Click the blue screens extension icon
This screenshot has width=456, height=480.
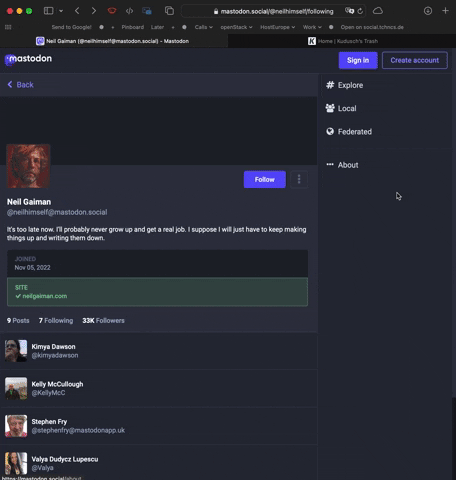click(147, 11)
